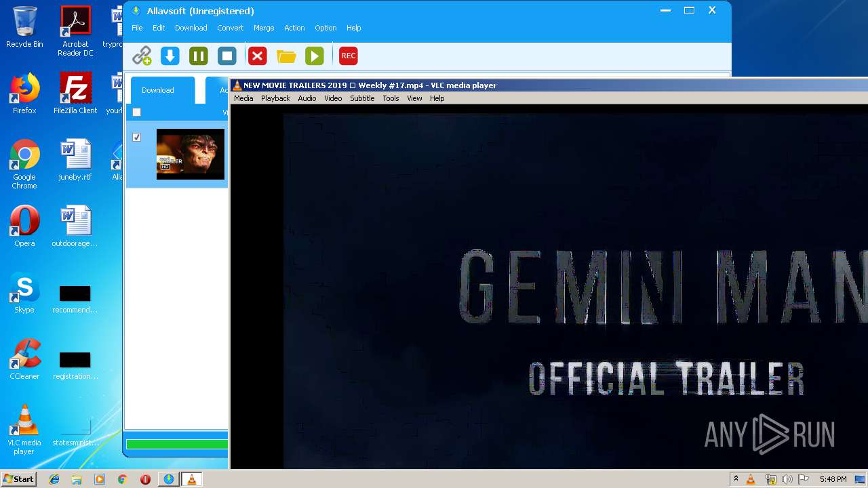Open VLC Help menu
This screenshot has width=868, height=488.
pos(437,98)
